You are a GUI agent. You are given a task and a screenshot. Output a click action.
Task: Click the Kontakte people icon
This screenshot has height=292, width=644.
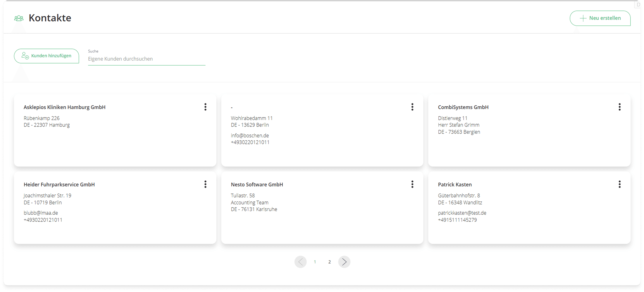coord(19,18)
